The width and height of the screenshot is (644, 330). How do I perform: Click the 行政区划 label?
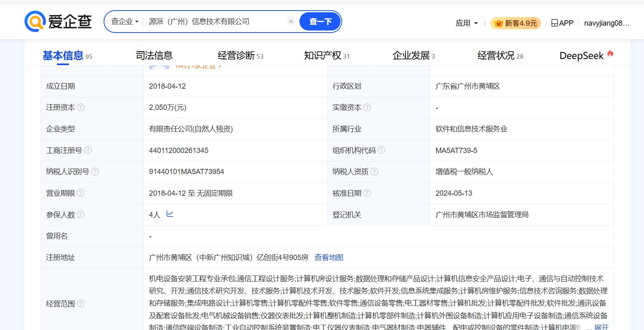pyautogui.click(x=347, y=86)
